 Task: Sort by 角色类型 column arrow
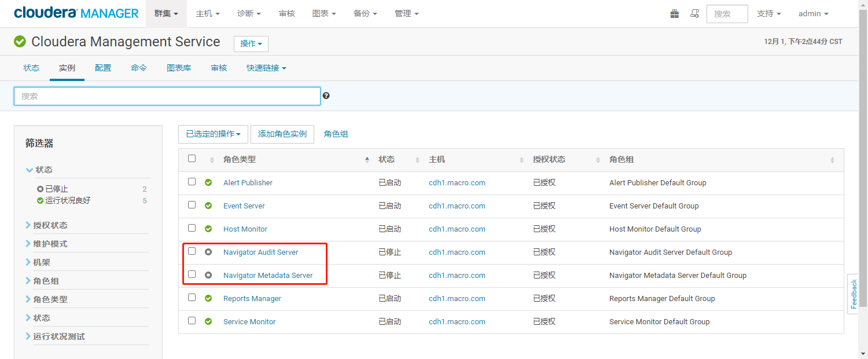click(x=367, y=160)
